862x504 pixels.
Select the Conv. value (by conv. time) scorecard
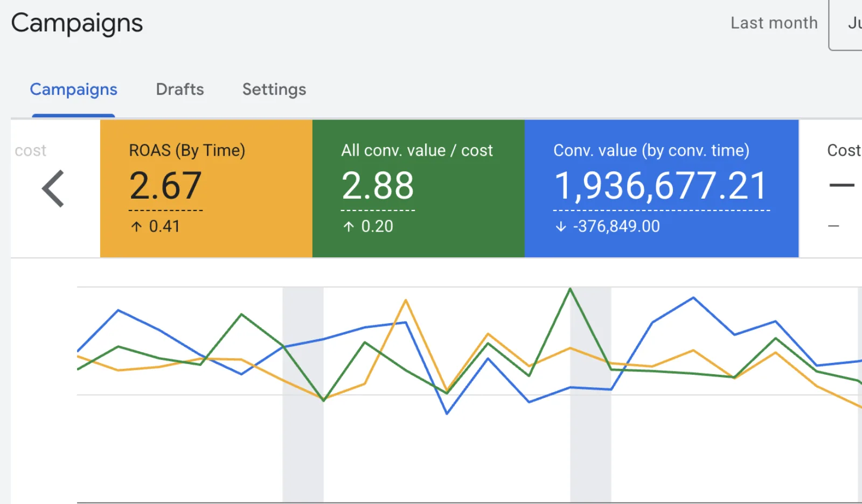click(662, 188)
